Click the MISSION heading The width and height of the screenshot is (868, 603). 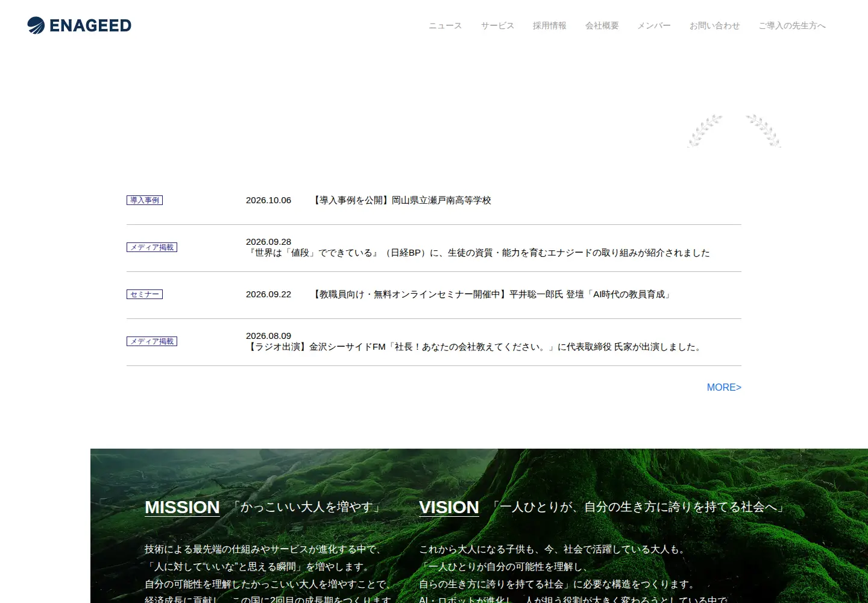coord(182,508)
